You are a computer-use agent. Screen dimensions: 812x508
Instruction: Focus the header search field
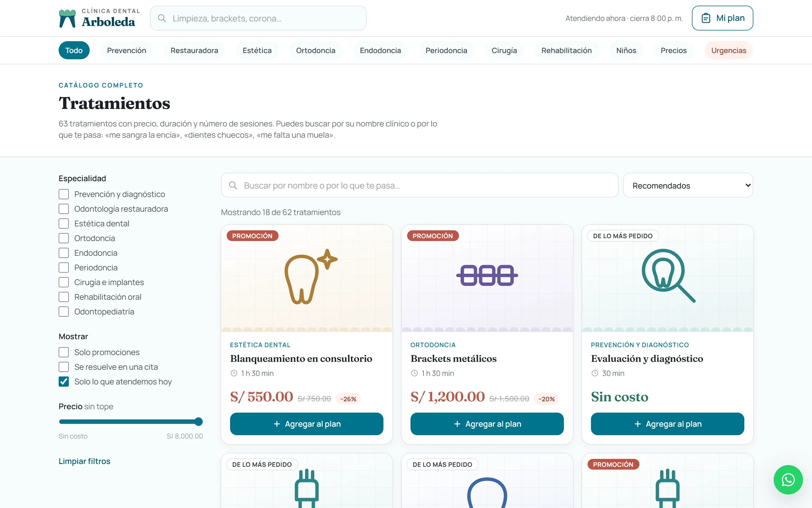(258, 18)
